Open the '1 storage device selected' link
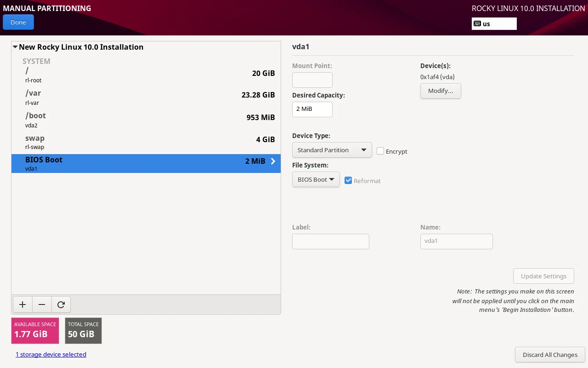This screenshot has height=368, width=588. (51, 354)
